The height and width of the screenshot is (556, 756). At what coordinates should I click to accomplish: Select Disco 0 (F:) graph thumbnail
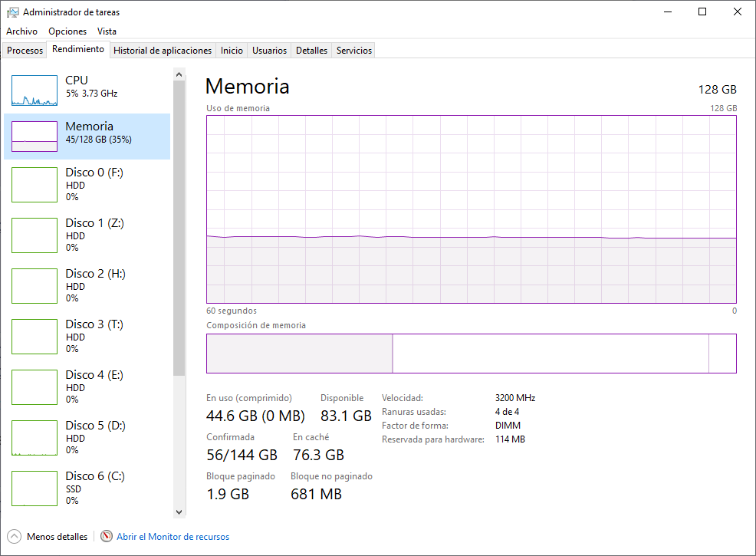(x=35, y=185)
